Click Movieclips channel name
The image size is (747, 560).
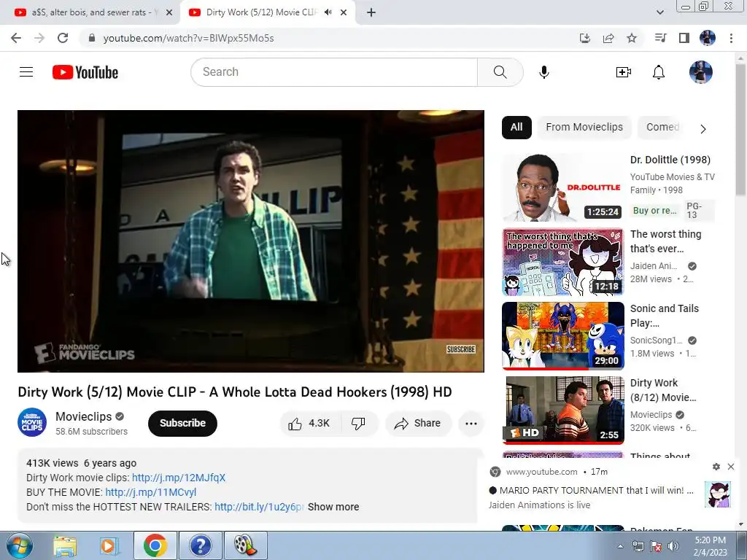point(83,416)
